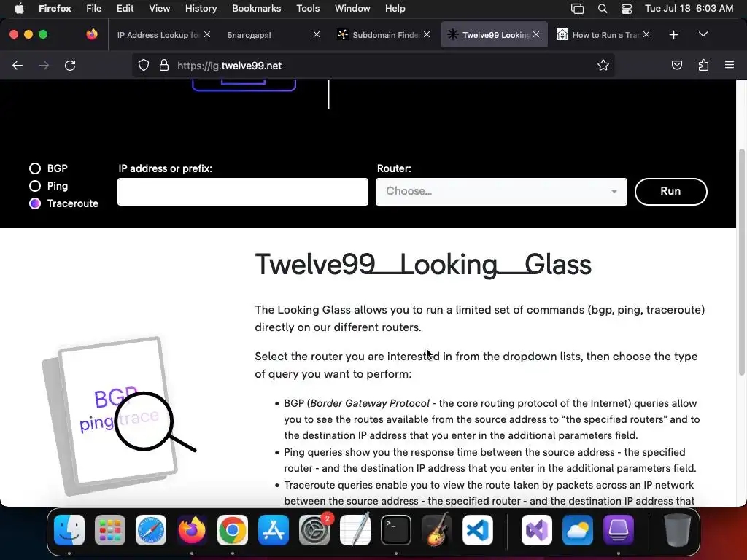Open the Pocket save icon
Screen dimensions: 747x560
[x=676, y=65]
